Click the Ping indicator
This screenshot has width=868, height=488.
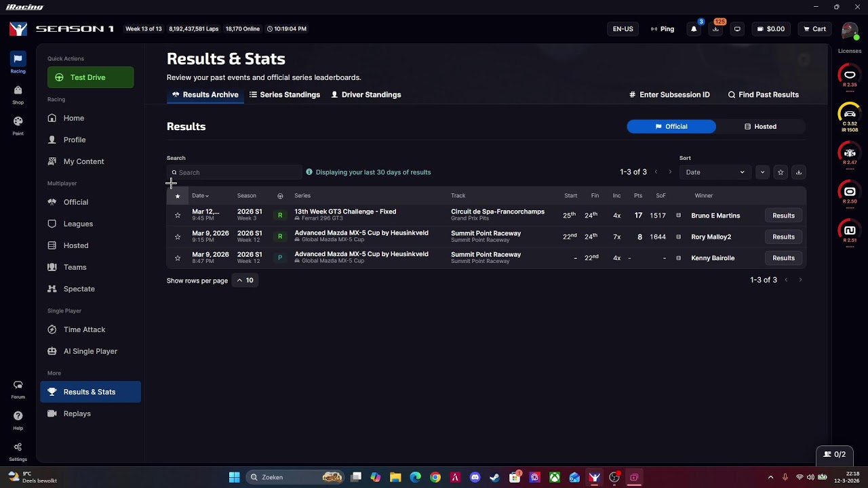coord(663,29)
